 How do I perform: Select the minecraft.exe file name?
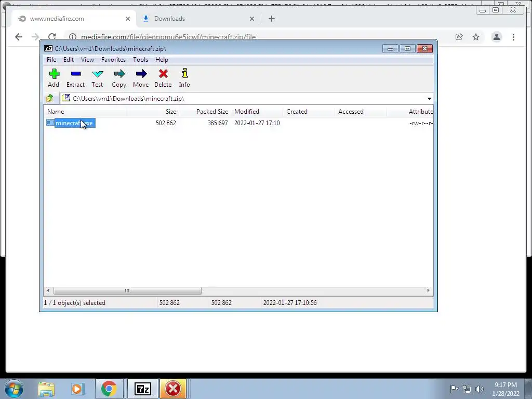[x=75, y=123]
